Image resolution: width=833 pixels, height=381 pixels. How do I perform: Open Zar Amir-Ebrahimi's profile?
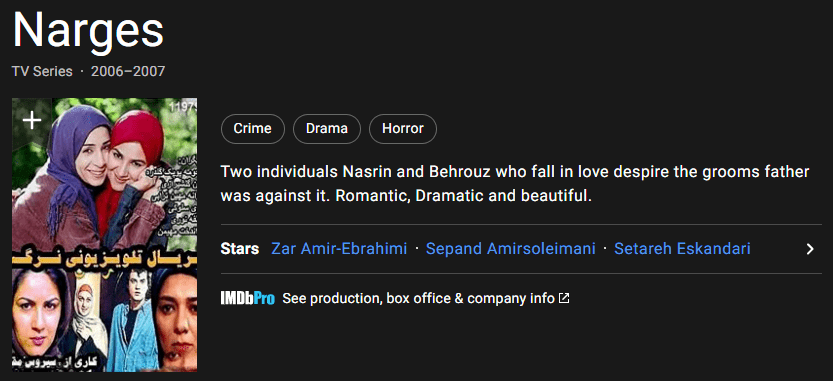(339, 249)
